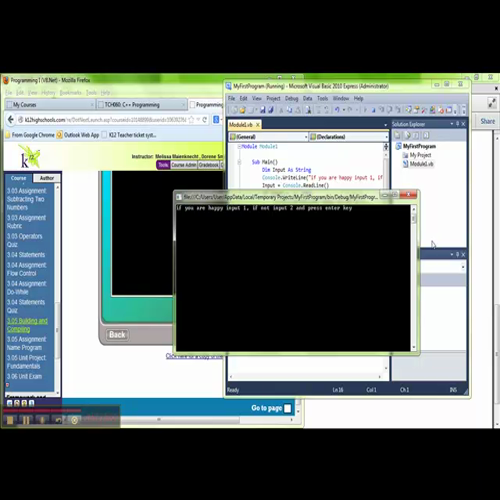
Task: Click Copy icon in Visual Basic toolbar
Action: 289,110
